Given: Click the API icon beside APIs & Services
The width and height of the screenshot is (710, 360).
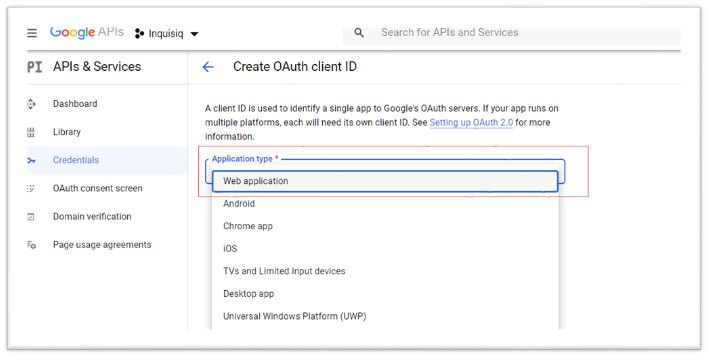Looking at the screenshot, I should pyautogui.click(x=35, y=67).
